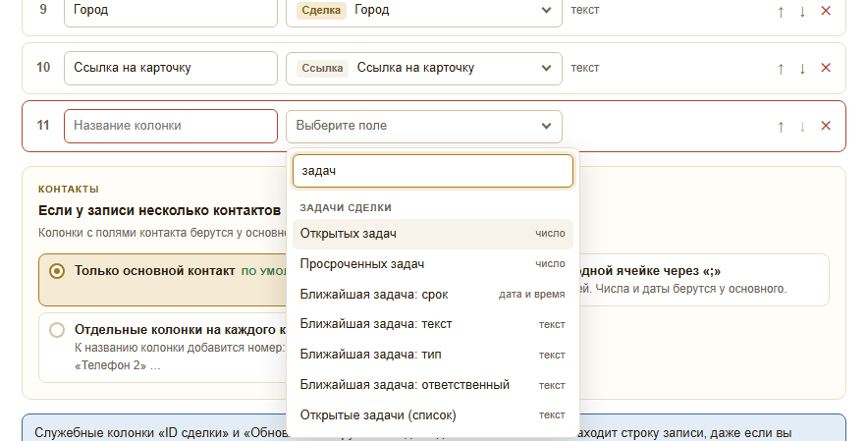Click the row number 11
Image resolution: width=868 pixels, height=441 pixels.
[43, 125]
